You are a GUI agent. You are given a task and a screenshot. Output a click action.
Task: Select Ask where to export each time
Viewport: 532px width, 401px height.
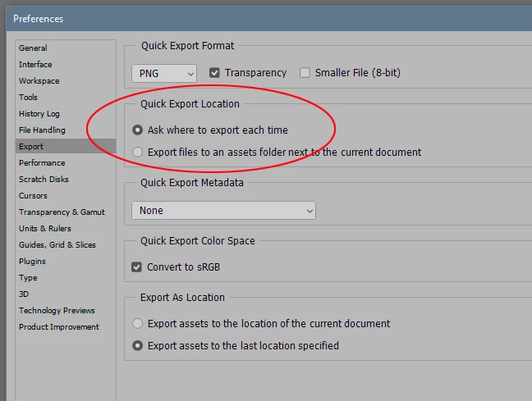[x=137, y=130]
